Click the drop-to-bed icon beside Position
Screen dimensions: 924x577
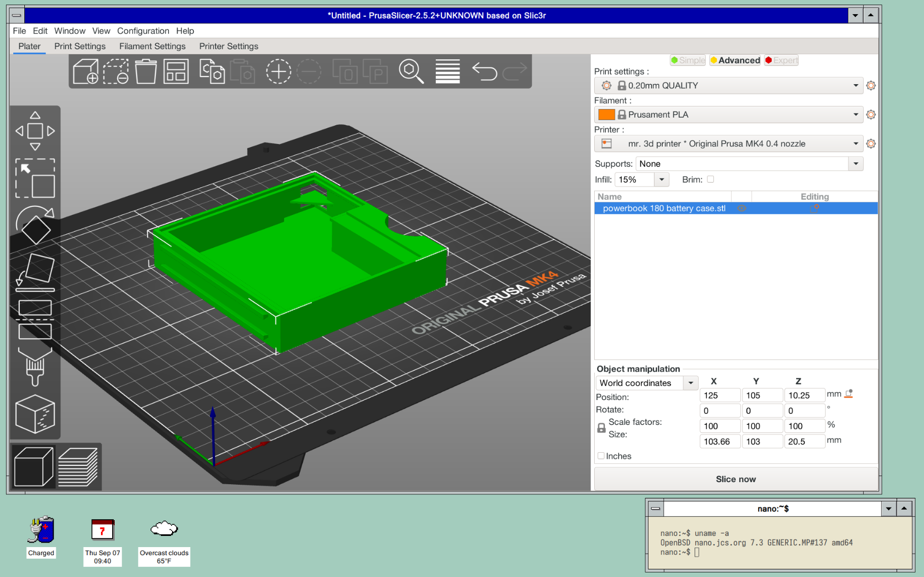click(848, 394)
